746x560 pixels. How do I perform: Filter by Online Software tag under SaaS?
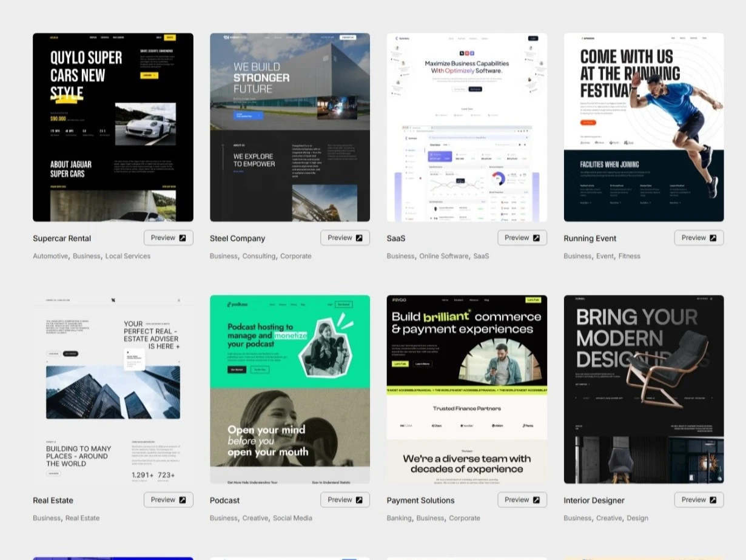point(444,256)
